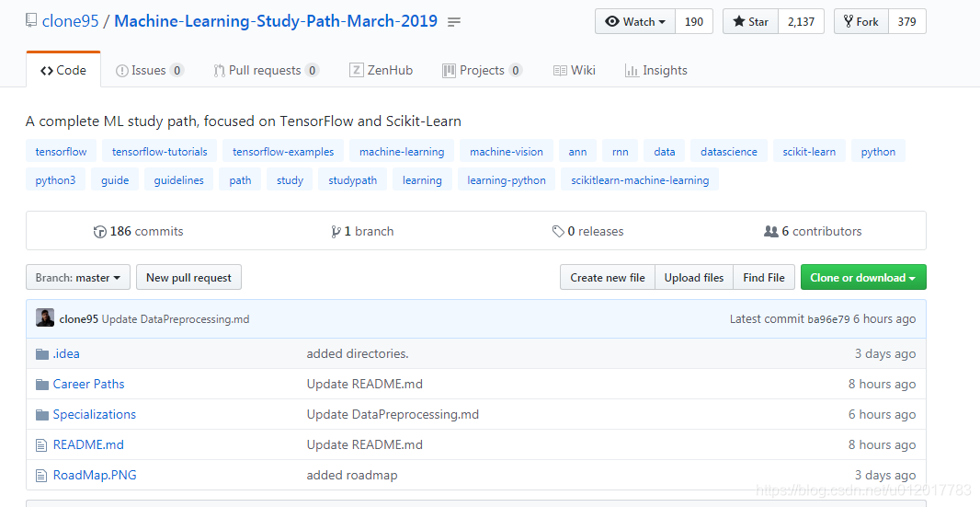Select the ann topic tag
The image size is (980, 507).
[x=577, y=152]
